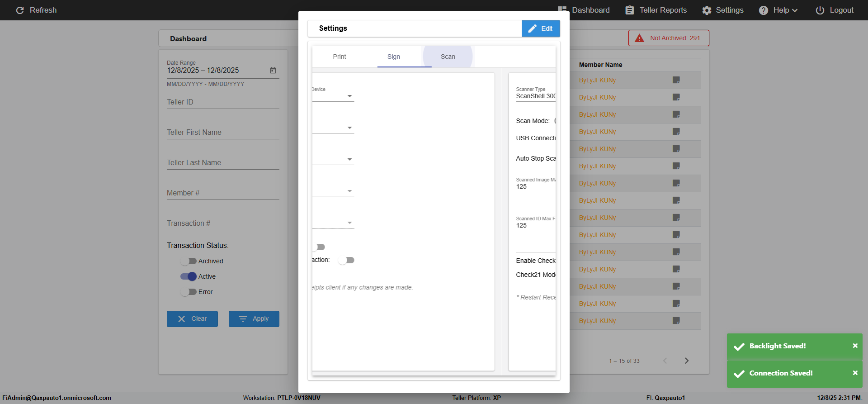Open note icon in ninth member row
Screen dimensions: 868x404
(x=676, y=218)
